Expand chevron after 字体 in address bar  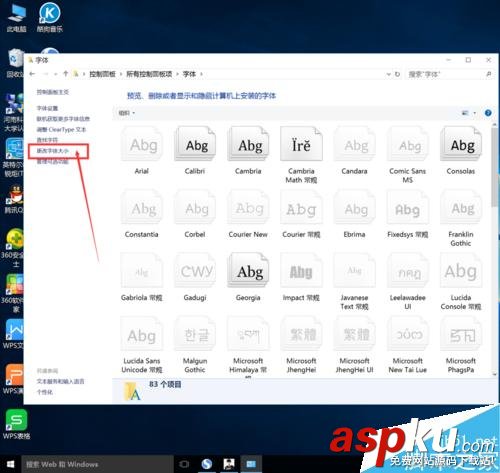tap(201, 74)
